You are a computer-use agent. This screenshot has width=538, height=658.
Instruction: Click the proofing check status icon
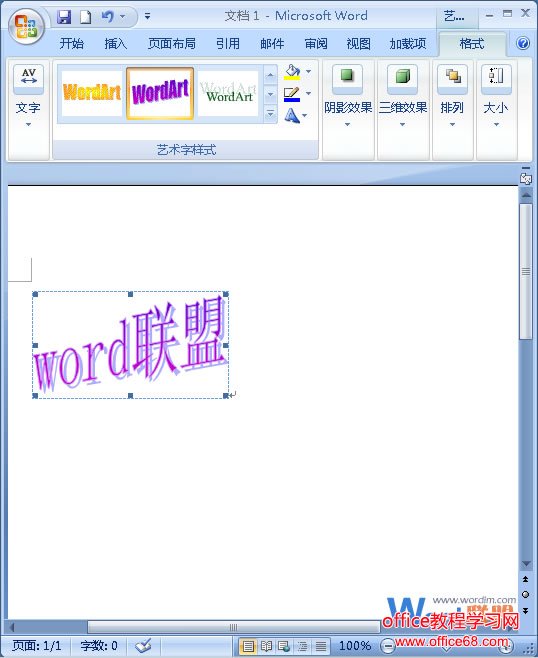[x=144, y=645]
